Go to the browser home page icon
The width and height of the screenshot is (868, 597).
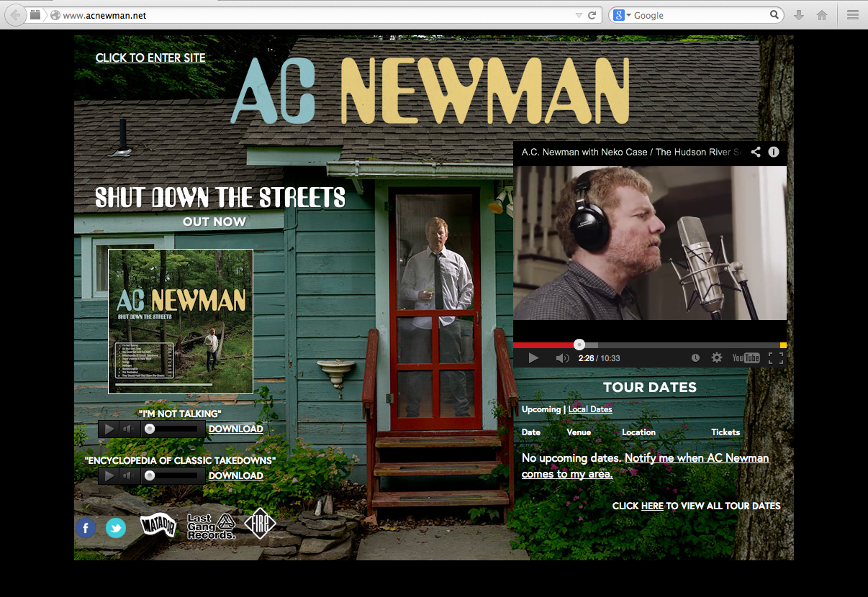pos(822,15)
